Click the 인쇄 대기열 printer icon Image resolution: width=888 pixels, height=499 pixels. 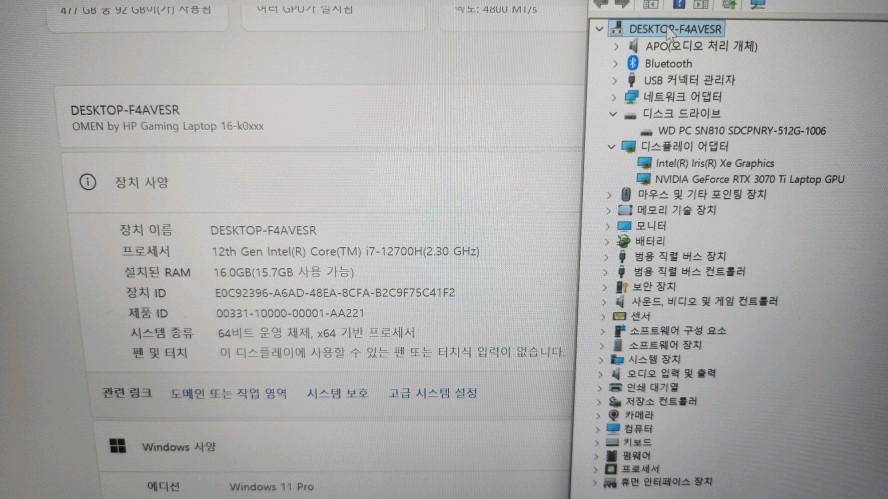pos(615,387)
